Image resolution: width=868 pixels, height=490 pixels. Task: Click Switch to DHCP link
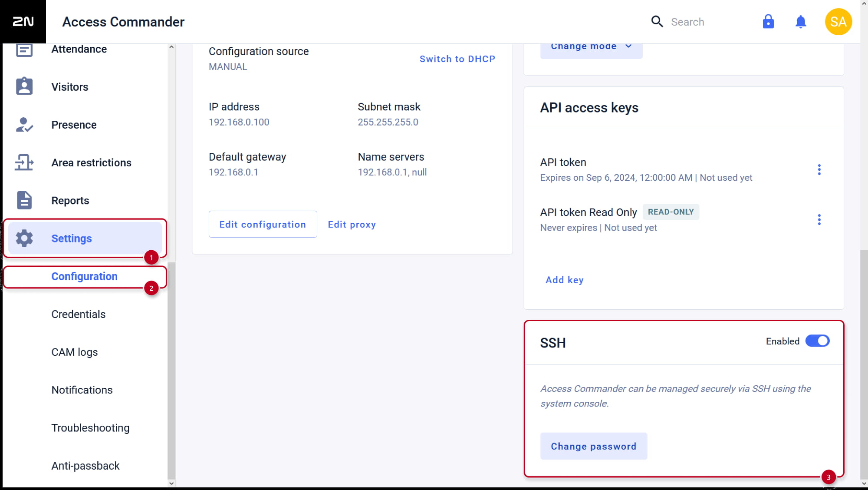(x=457, y=59)
